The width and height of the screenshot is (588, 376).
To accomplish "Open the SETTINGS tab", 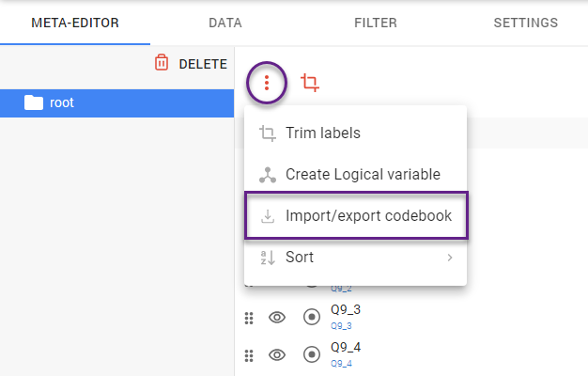I will [x=526, y=23].
